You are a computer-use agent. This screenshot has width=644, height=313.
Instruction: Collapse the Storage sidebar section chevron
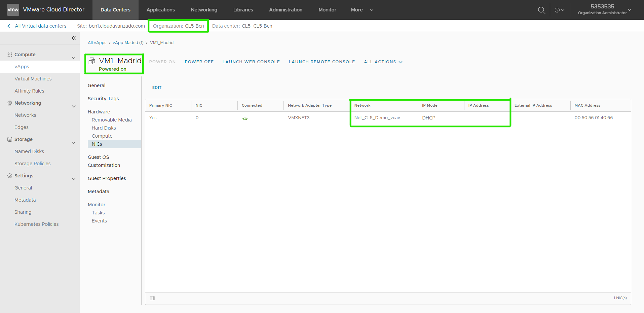pos(74,143)
